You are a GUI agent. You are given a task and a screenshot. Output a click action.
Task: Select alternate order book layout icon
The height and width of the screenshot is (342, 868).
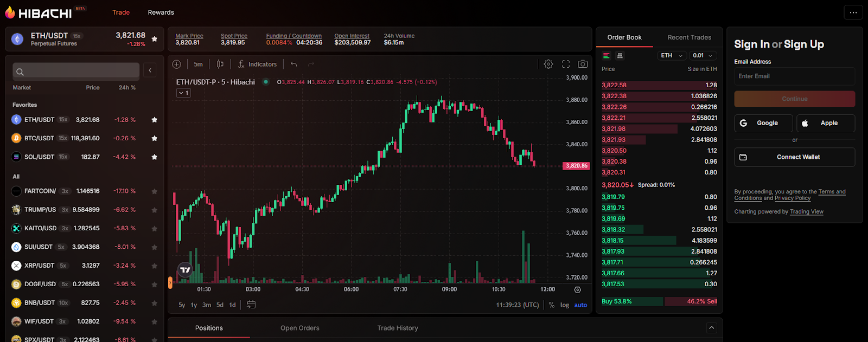click(620, 56)
